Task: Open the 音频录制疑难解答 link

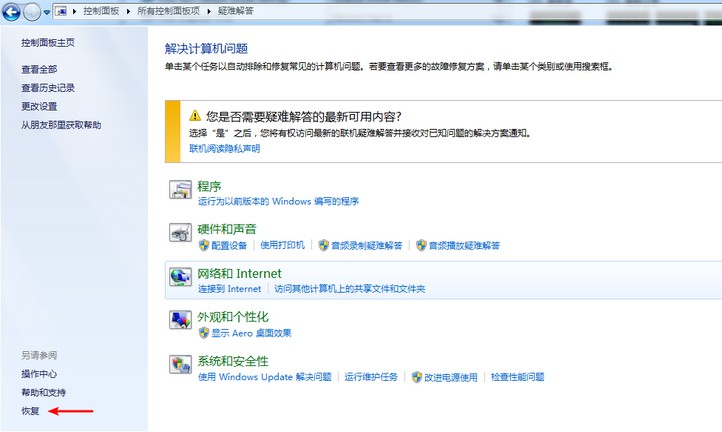Action: (367, 245)
